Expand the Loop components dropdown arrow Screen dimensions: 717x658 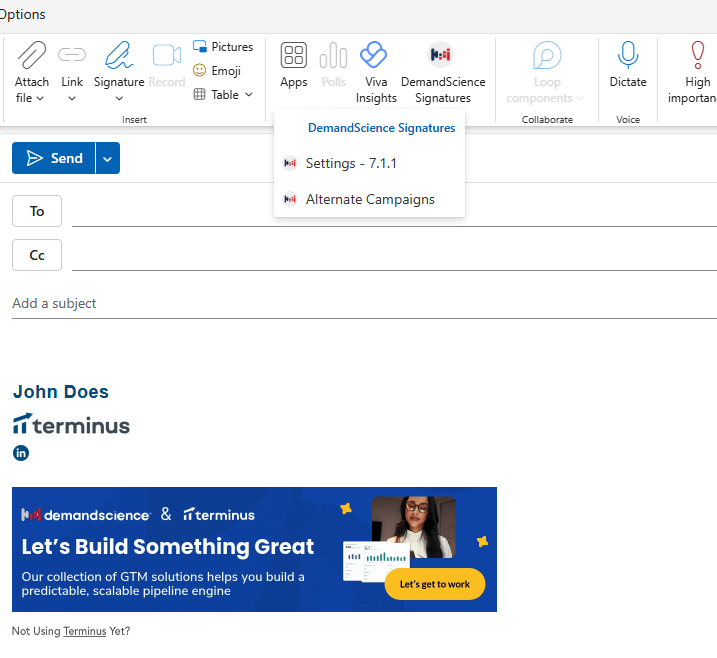(580, 98)
